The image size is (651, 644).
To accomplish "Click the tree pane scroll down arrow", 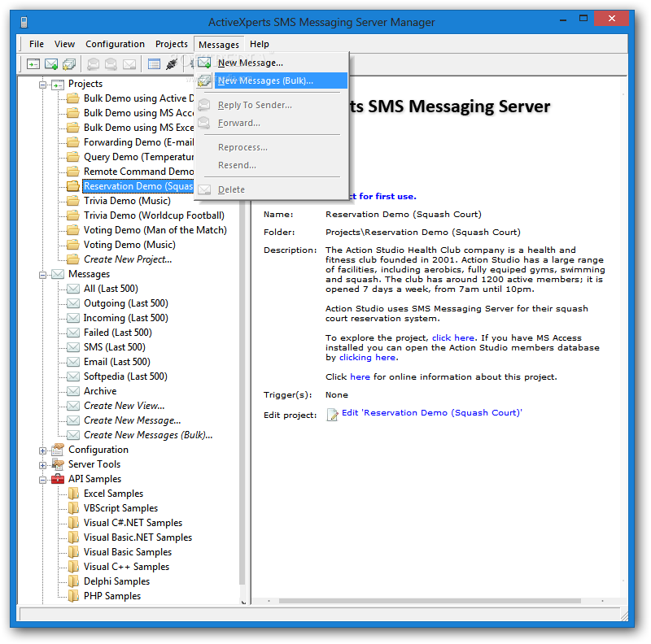I will [243, 602].
